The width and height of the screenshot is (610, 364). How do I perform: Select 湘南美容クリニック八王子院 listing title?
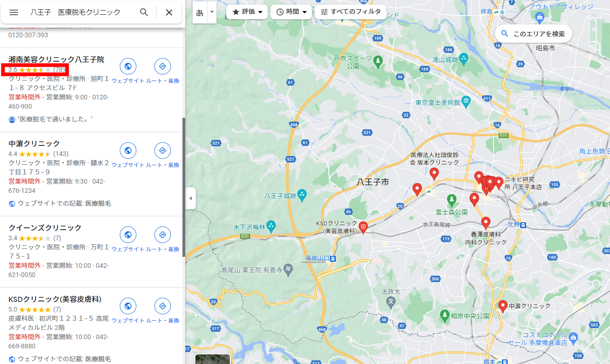[56, 59]
